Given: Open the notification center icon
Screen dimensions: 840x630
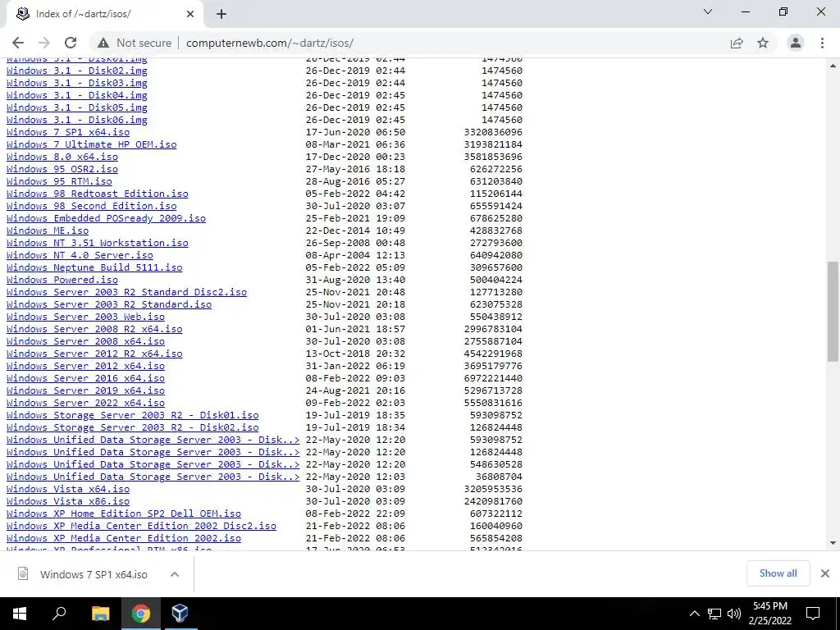Looking at the screenshot, I should pyautogui.click(x=813, y=614).
